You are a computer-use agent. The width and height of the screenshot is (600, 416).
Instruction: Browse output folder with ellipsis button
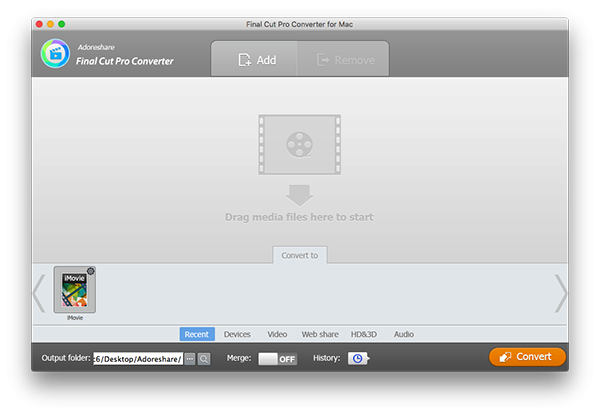[190, 359]
